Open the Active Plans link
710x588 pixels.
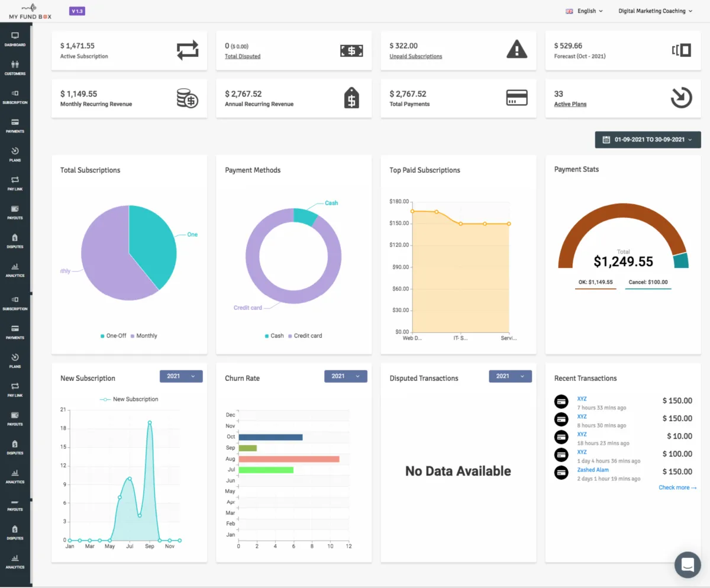[x=570, y=104]
